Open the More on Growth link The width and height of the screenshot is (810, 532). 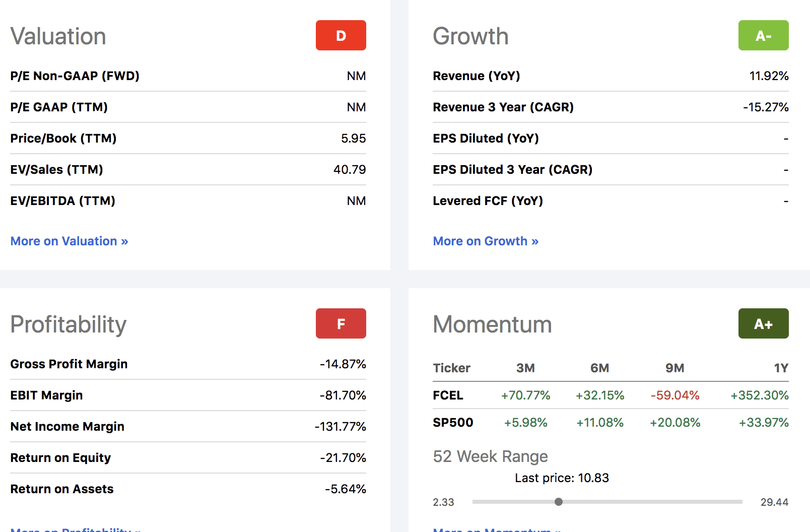(486, 241)
